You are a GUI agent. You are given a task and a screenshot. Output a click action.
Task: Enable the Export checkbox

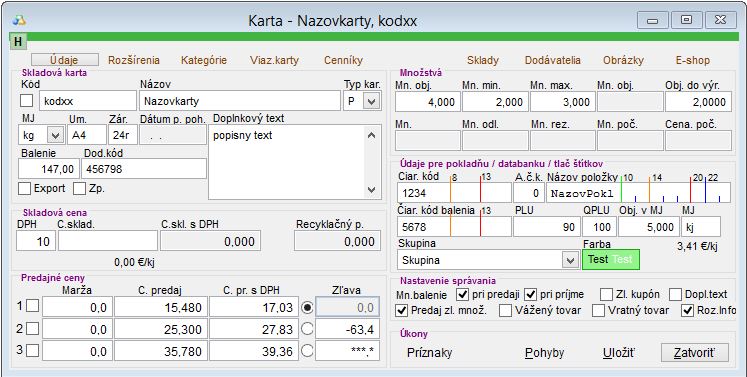(x=24, y=189)
